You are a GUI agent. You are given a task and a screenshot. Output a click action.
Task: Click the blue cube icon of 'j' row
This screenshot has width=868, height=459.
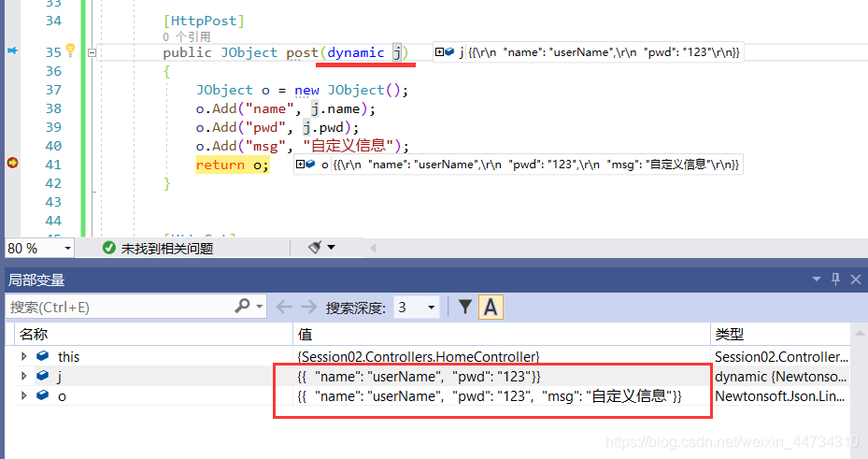point(43,376)
